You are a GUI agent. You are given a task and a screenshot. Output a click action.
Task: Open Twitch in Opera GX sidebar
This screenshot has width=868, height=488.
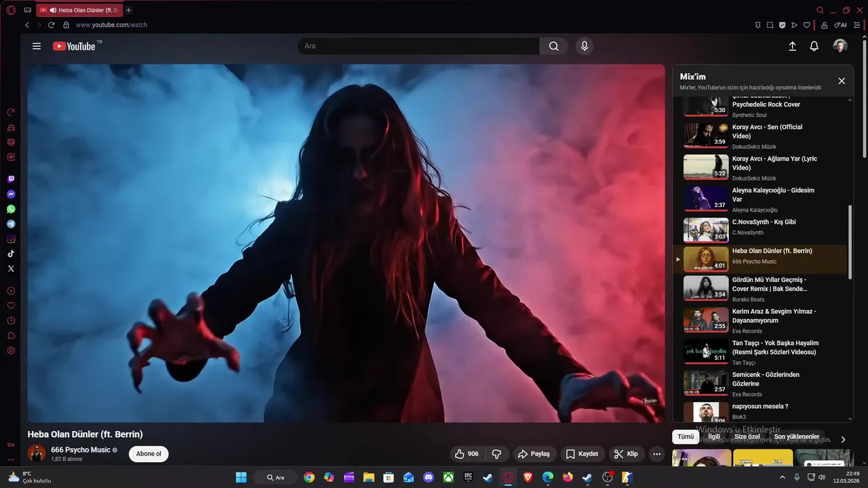click(x=11, y=179)
